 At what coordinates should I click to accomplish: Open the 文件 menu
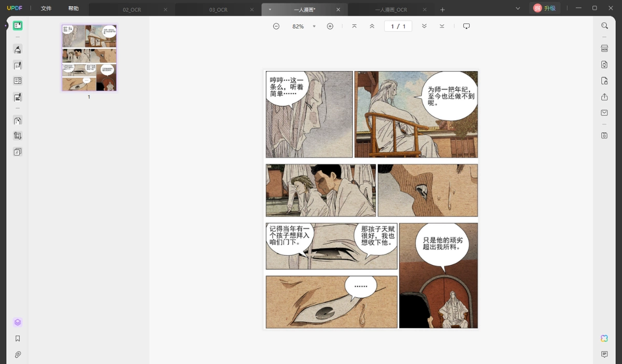click(x=46, y=8)
